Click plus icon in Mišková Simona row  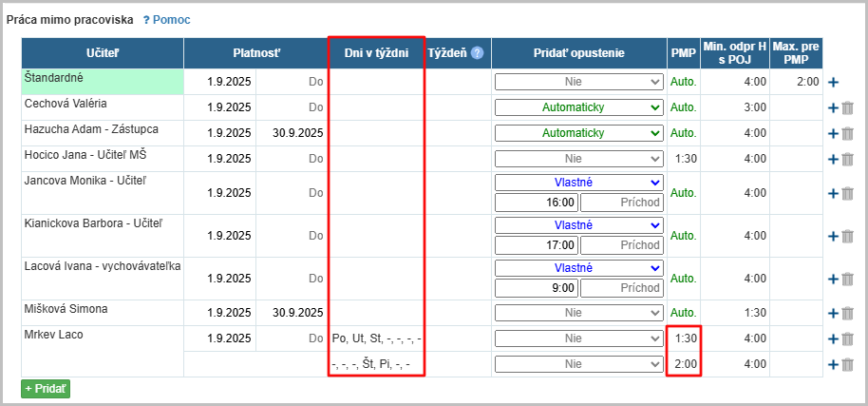[x=833, y=313]
